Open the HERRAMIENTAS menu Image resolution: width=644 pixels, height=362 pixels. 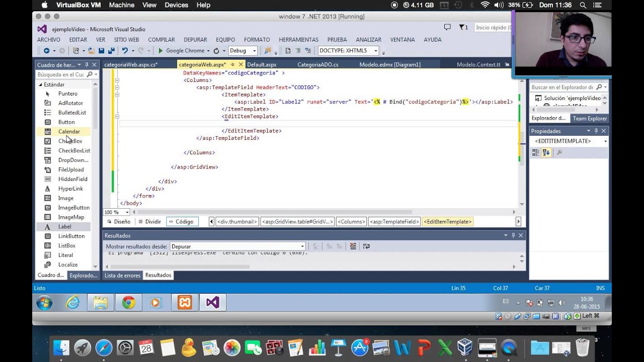299,40
